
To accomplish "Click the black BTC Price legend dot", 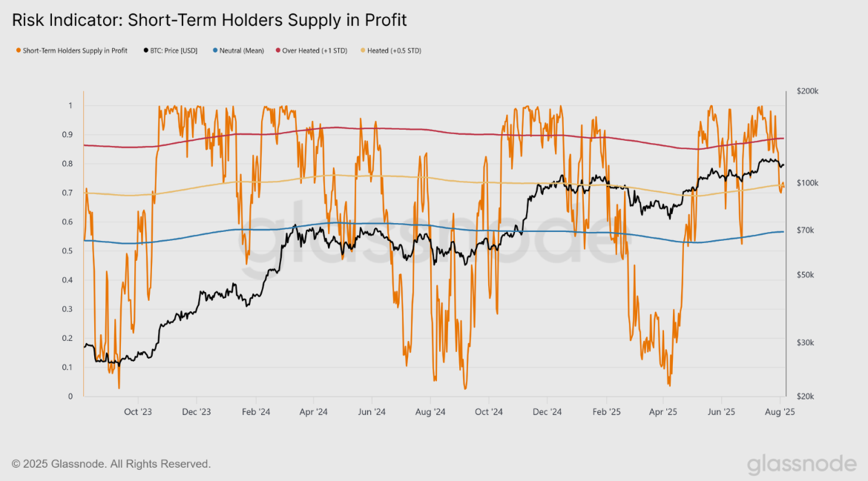I will (145, 51).
